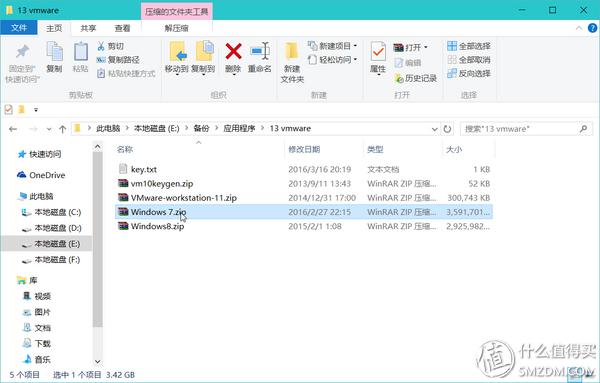Screen dimensions: 600x383
Task: Switch to View (查看) tab
Action: point(122,28)
